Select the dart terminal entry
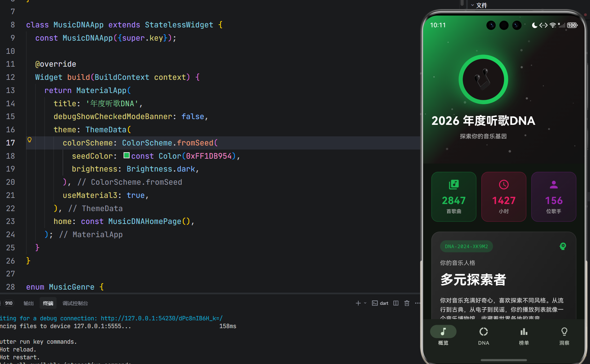This screenshot has width=590, height=364. click(380, 303)
